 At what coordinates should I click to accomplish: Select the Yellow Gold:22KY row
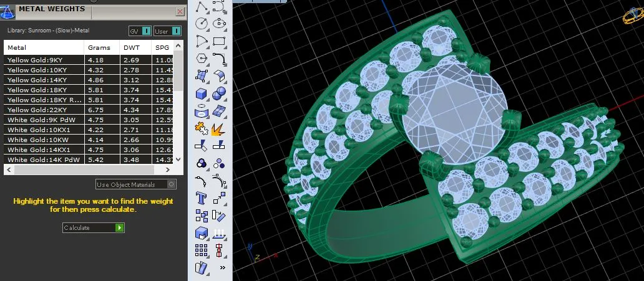coord(89,110)
